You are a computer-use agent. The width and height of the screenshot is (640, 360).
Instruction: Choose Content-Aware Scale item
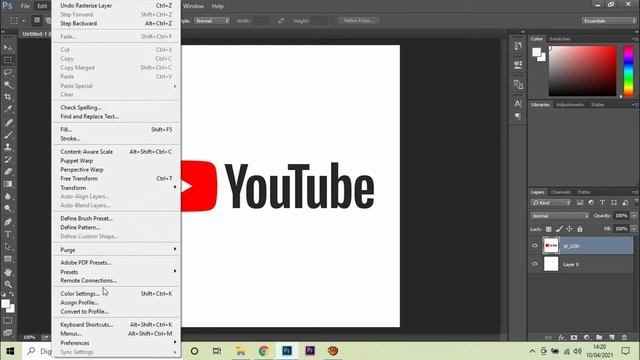[x=116, y=151]
